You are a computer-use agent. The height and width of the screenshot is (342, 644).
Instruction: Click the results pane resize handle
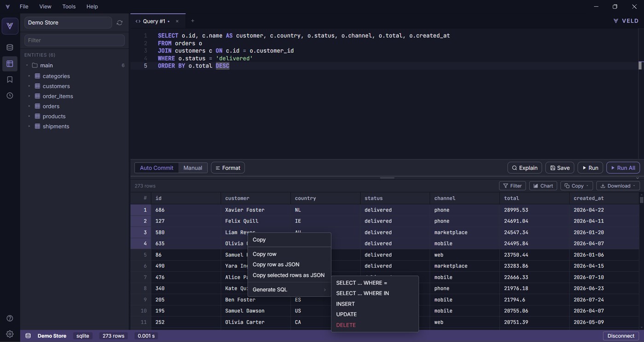(387, 178)
